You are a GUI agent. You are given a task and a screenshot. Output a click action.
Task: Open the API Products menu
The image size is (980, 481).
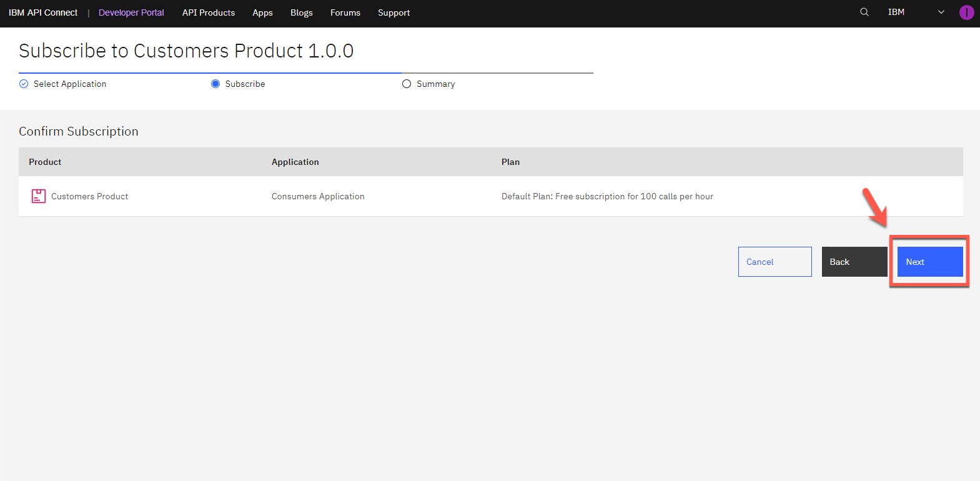coord(209,12)
